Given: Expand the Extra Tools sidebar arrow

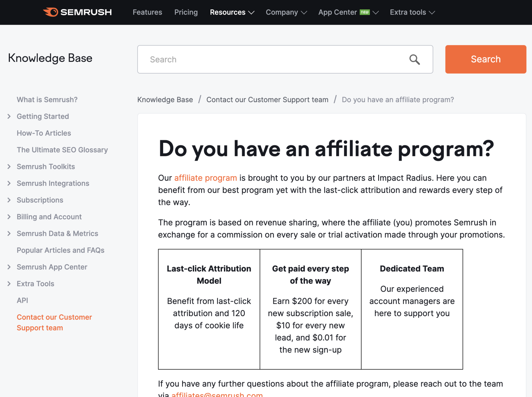Looking at the screenshot, I should (9, 284).
